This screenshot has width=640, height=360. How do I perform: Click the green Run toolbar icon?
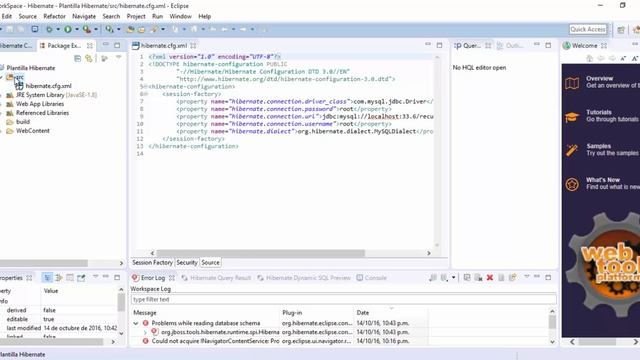pos(68,29)
